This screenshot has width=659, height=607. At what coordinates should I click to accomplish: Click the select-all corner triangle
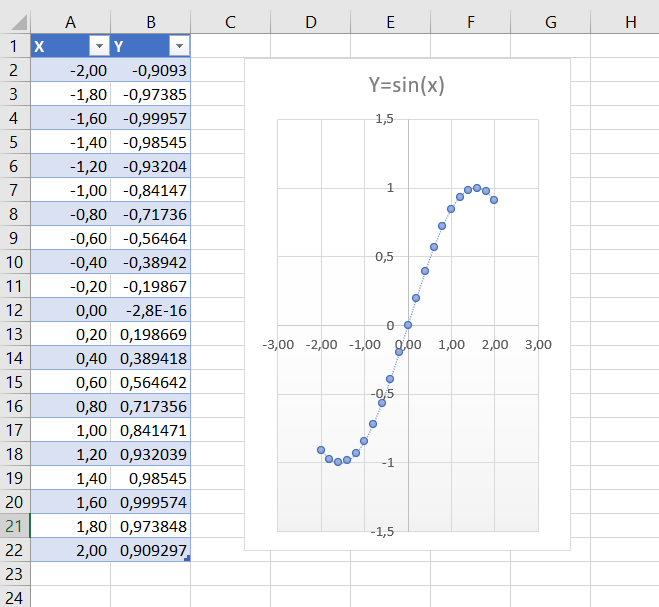point(19,22)
